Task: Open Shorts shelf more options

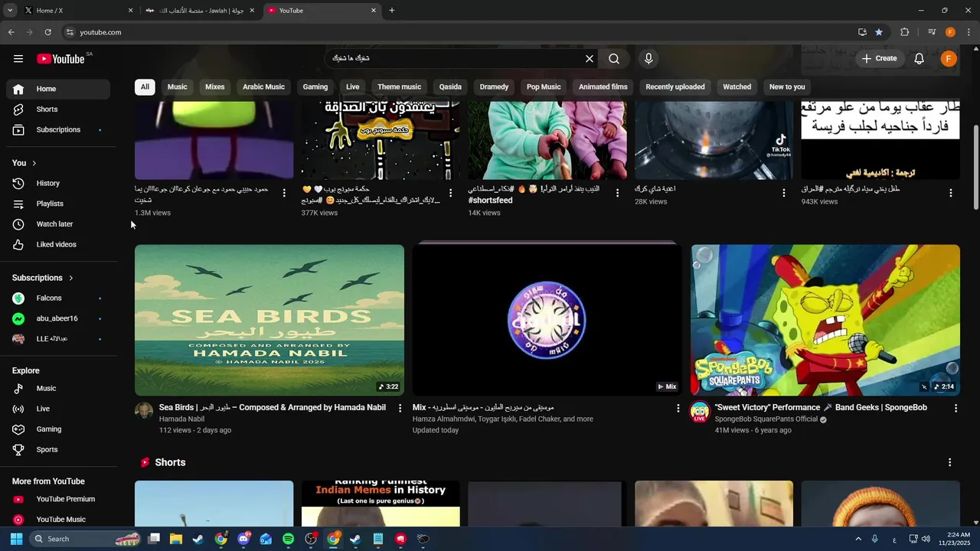Action: (x=949, y=462)
